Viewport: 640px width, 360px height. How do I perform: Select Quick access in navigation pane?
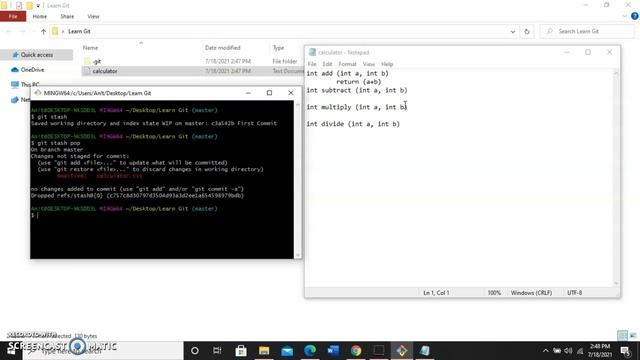[x=37, y=55]
